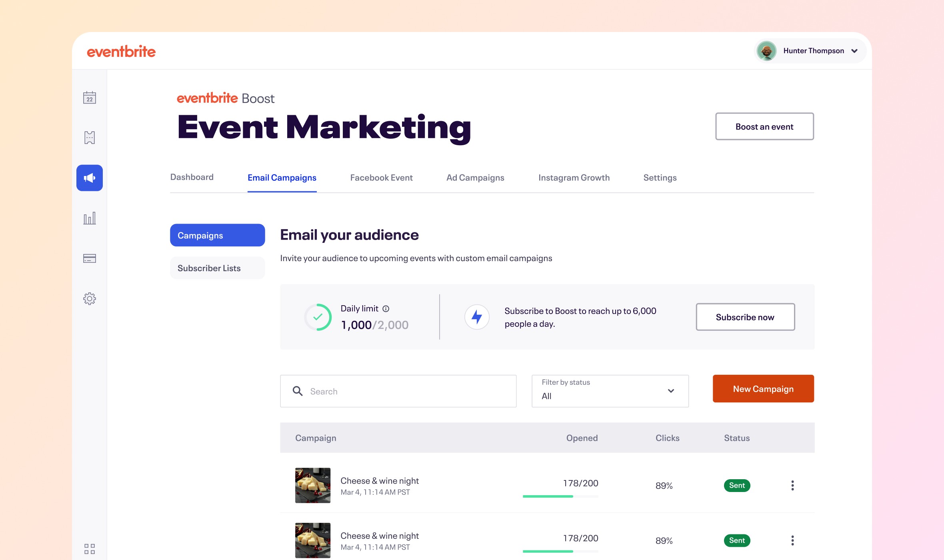Switch to the Instagram Growth tab
This screenshot has width=944, height=560.
pyautogui.click(x=574, y=178)
